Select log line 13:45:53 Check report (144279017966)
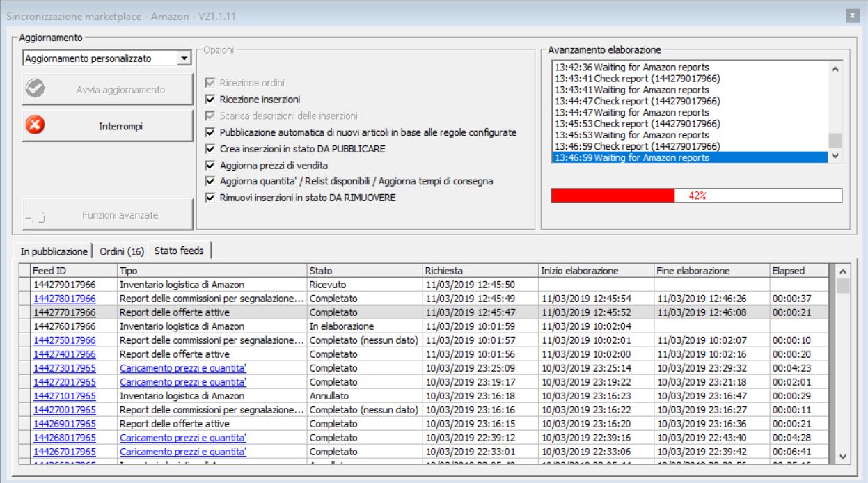This screenshot has width=868, height=483. [691, 124]
